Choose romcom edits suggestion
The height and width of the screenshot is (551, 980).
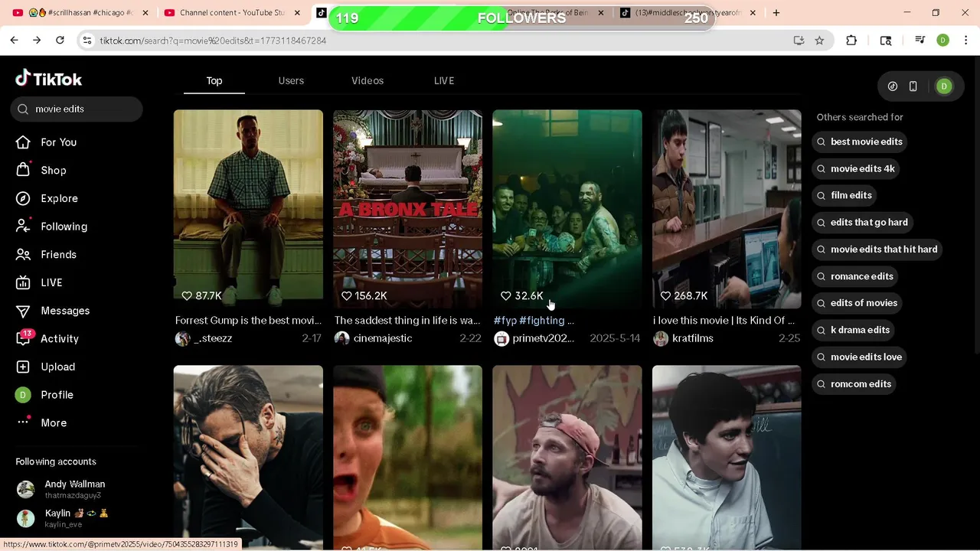tap(854, 383)
